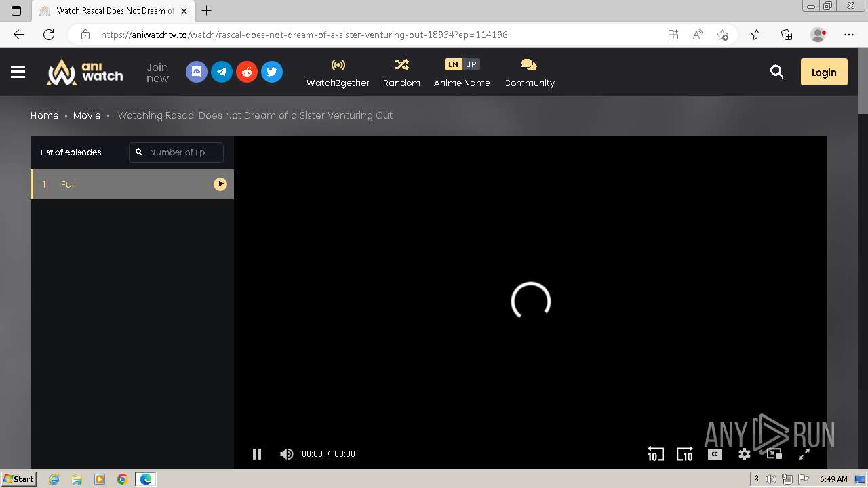The height and width of the screenshot is (488, 868).
Task: Open the Reddit community link
Action: tap(247, 72)
